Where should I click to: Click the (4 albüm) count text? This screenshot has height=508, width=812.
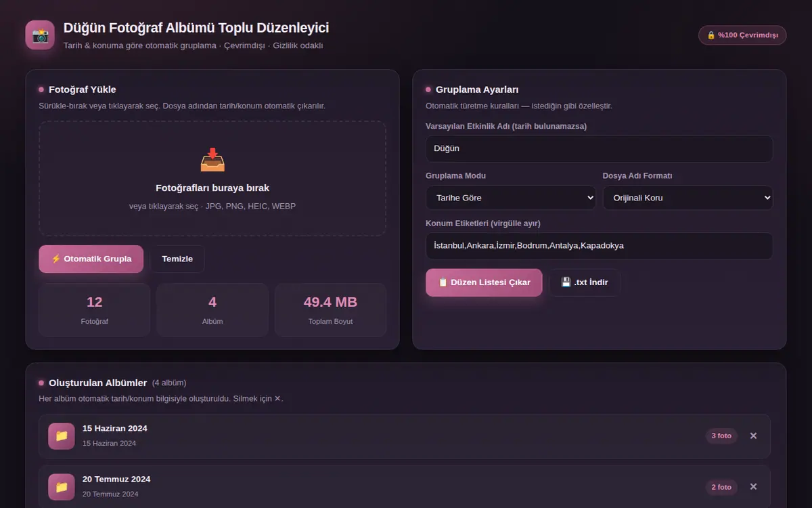(x=169, y=383)
